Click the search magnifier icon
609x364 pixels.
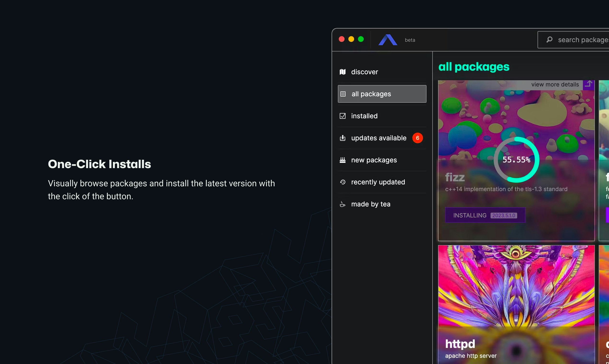(549, 40)
